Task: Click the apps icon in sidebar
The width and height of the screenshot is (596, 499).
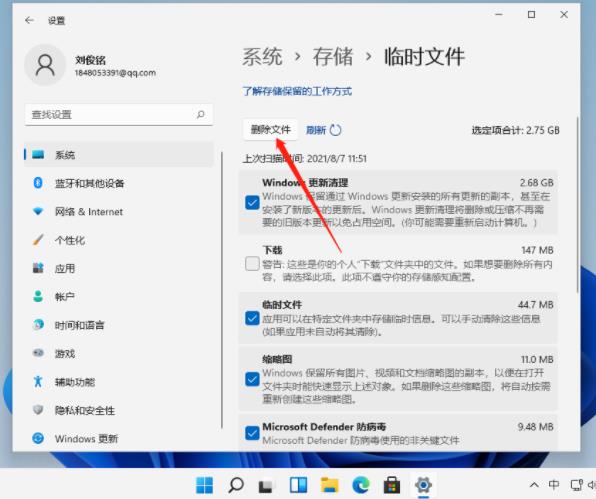Action: tap(38, 268)
